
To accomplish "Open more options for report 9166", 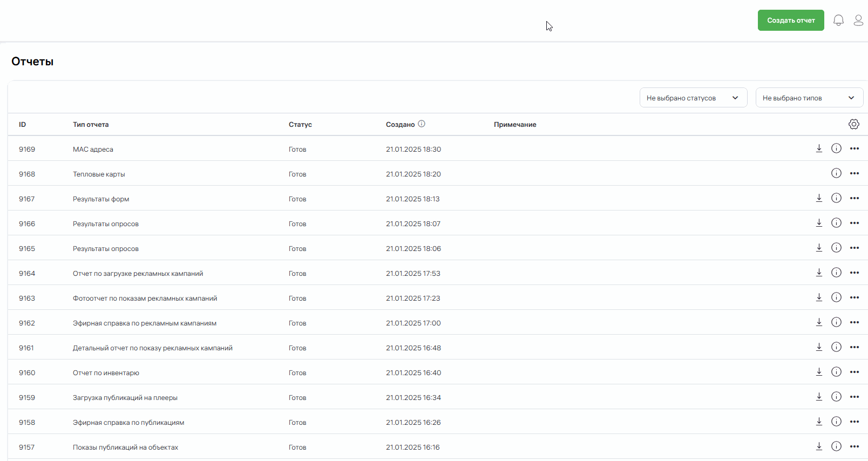I will pyautogui.click(x=854, y=223).
